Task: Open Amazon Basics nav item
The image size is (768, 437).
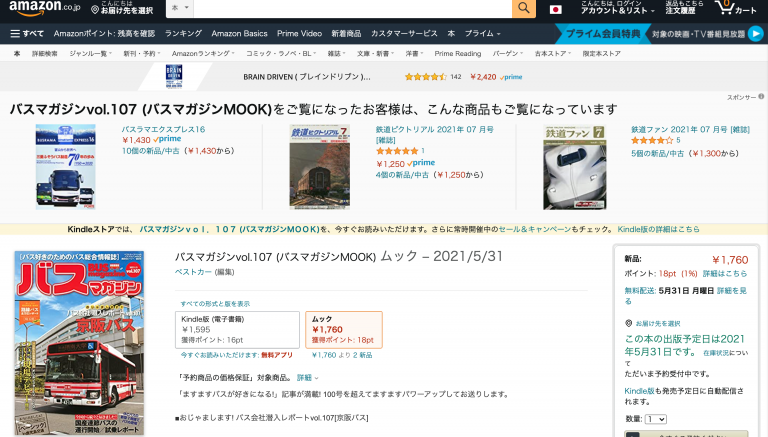Action: pyautogui.click(x=240, y=34)
